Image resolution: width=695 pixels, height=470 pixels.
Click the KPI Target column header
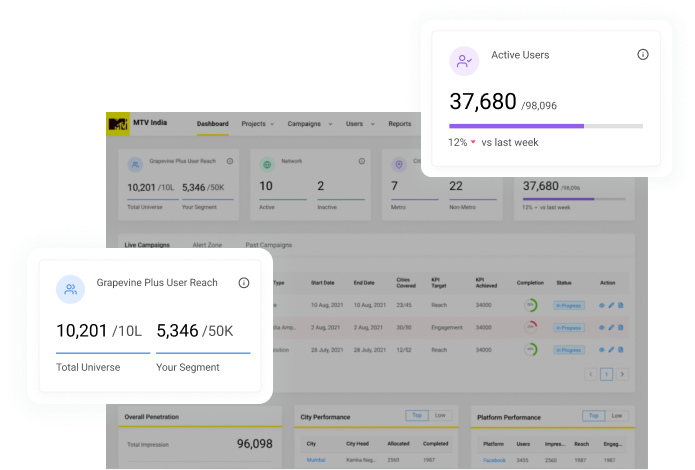[439, 283]
